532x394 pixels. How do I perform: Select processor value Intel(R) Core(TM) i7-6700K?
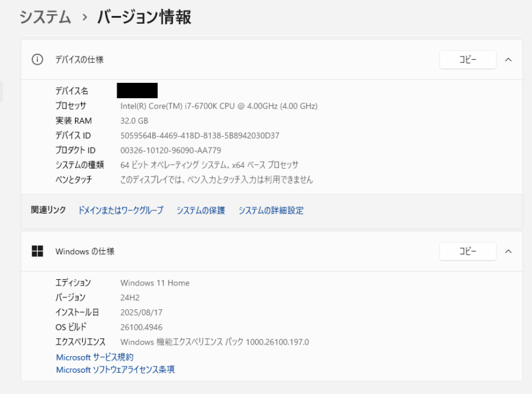[219, 106]
